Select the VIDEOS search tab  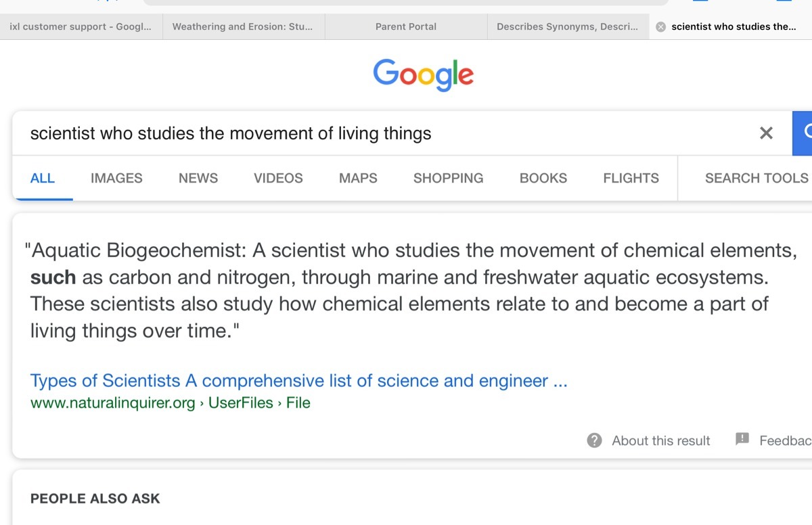click(x=278, y=178)
